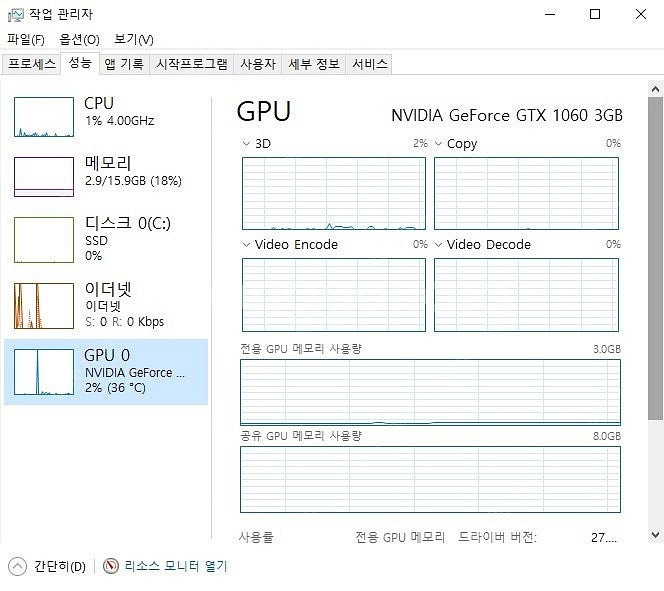Open the Video Encode engine dropdown
The height and width of the screenshot is (591, 664).
(x=246, y=245)
